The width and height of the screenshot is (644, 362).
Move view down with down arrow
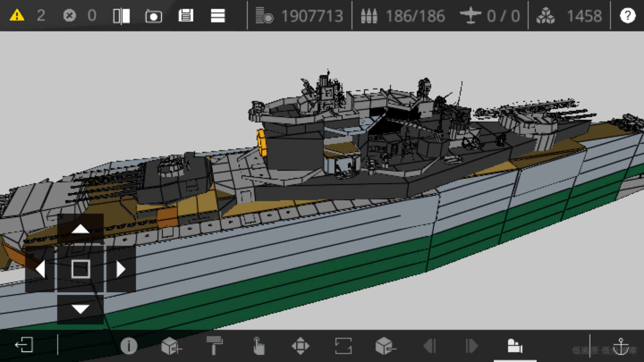(x=80, y=309)
